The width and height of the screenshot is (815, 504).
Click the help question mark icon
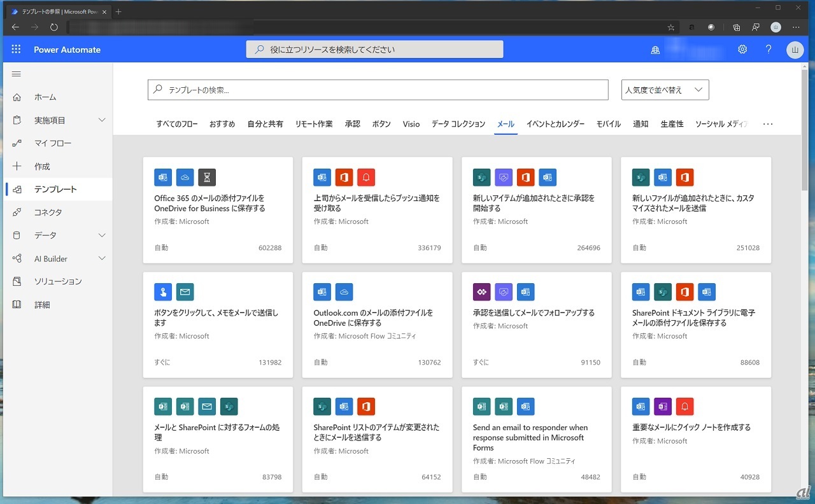(769, 50)
